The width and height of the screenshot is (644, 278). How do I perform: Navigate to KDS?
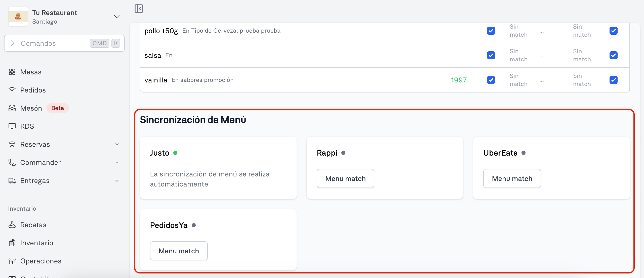(27, 126)
